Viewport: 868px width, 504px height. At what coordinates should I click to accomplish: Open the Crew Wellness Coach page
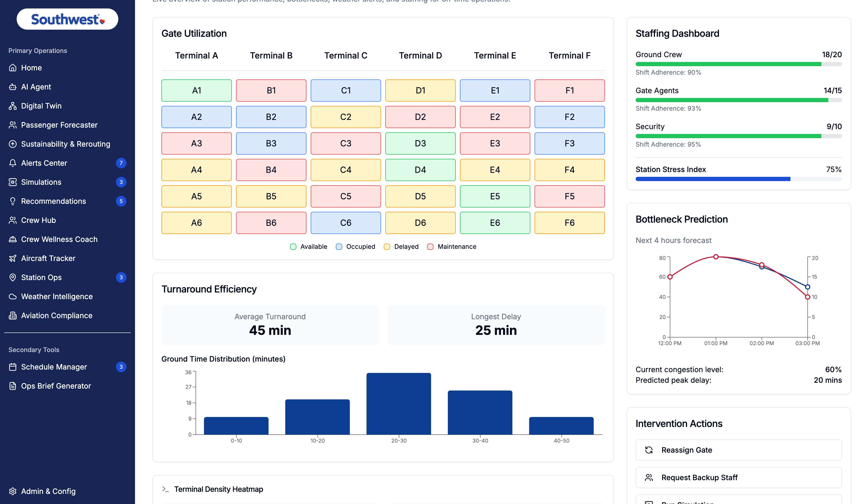click(x=67, y=239)
